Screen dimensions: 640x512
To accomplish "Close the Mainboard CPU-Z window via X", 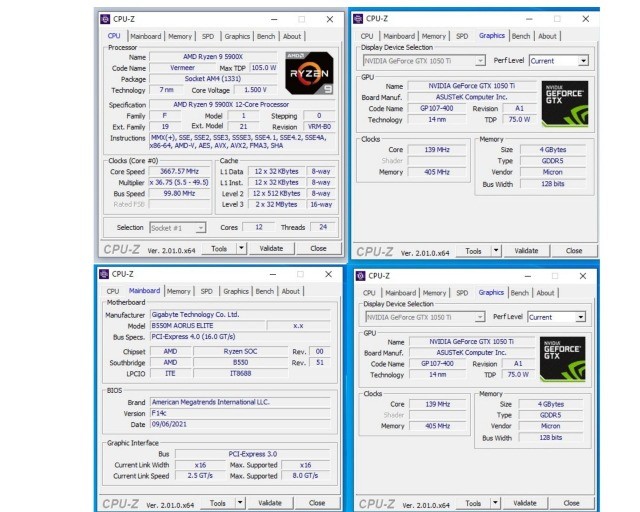I will tap(329, 274).
